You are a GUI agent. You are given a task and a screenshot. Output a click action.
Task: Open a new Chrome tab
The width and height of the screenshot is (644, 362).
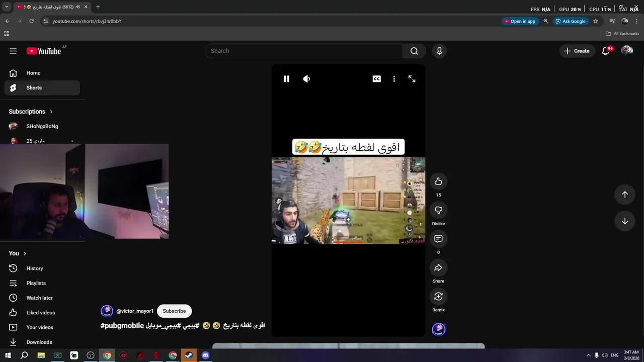tap(98, 7)
